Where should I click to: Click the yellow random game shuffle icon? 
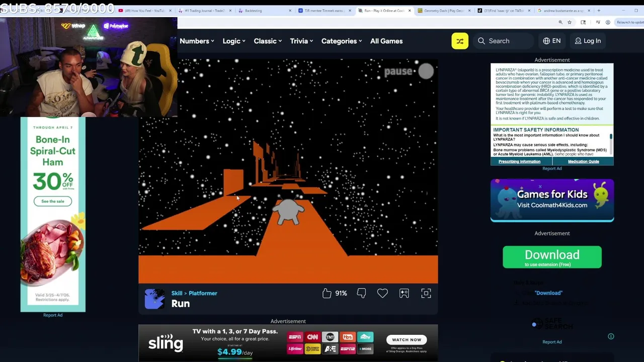[x=460, y=41]
